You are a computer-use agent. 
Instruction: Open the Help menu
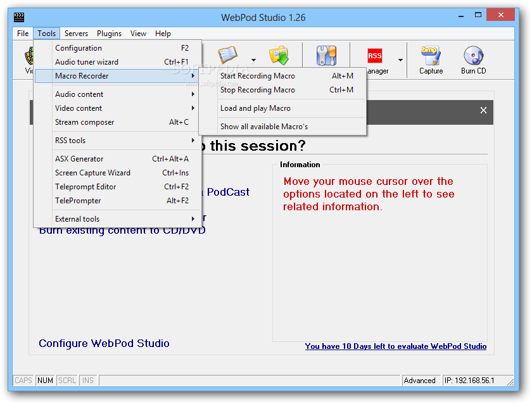(x=163, y=33)
